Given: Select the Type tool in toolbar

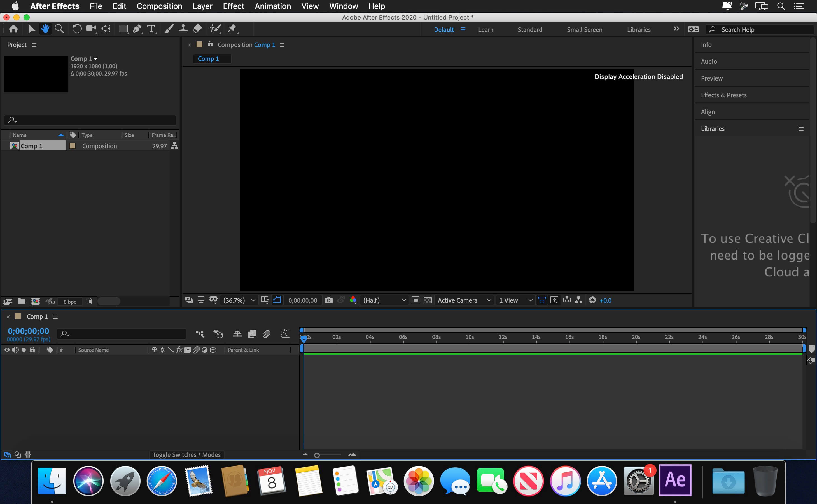Looking at the screenshot, I should pos(151,28).
